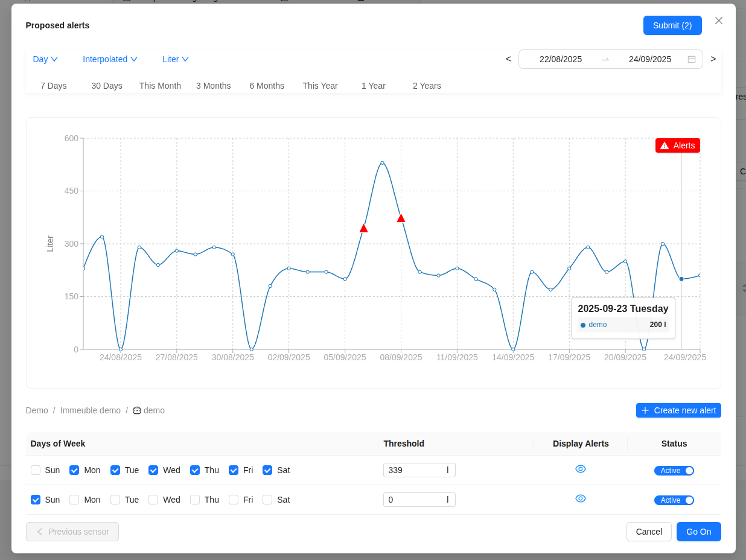This screenshot has width=746, height=560.
Task: Select the 7 Days range tab
Action: tap(53, 86)
